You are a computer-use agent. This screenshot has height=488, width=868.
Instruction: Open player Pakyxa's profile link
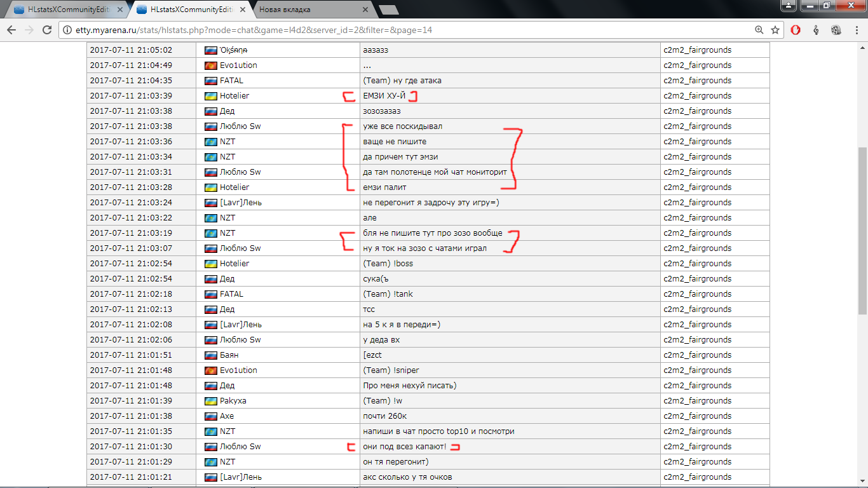[x=233, y=401]
